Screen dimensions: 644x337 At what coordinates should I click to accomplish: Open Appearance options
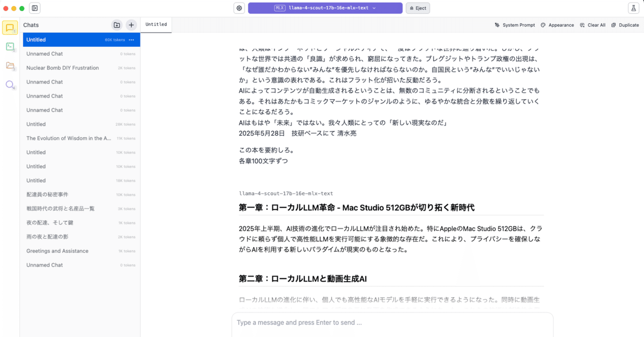click(x=557, y=25)
